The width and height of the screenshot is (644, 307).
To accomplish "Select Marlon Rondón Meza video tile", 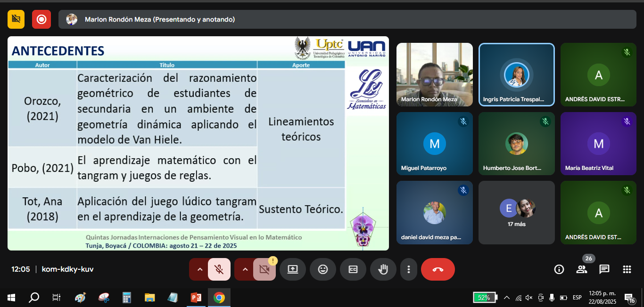I will click(x=434, y=74).
